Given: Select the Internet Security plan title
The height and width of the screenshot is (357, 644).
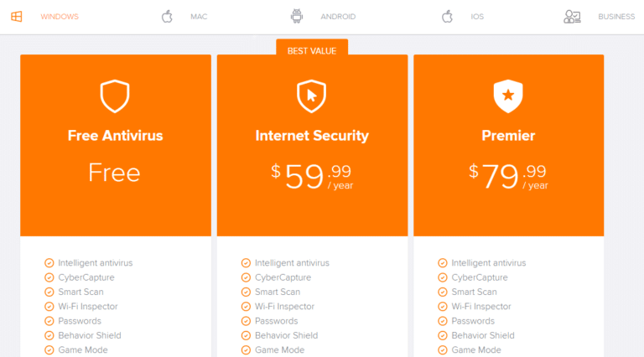Looking at the screenshot, I should click(312, 135).
